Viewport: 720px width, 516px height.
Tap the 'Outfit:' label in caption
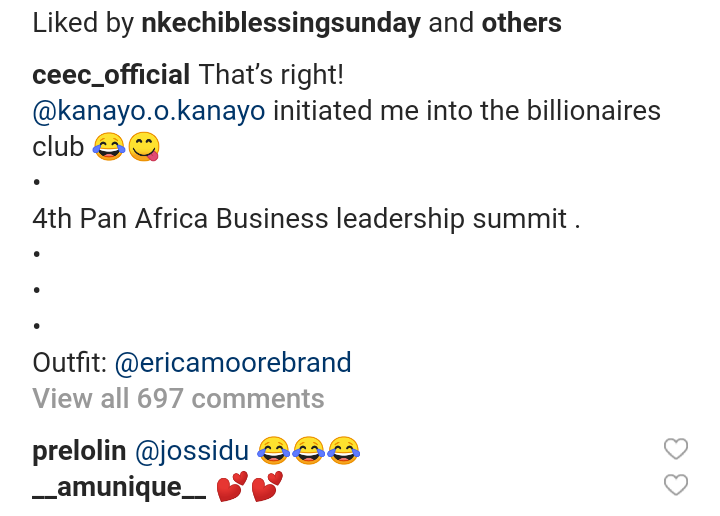click(70, 362)
